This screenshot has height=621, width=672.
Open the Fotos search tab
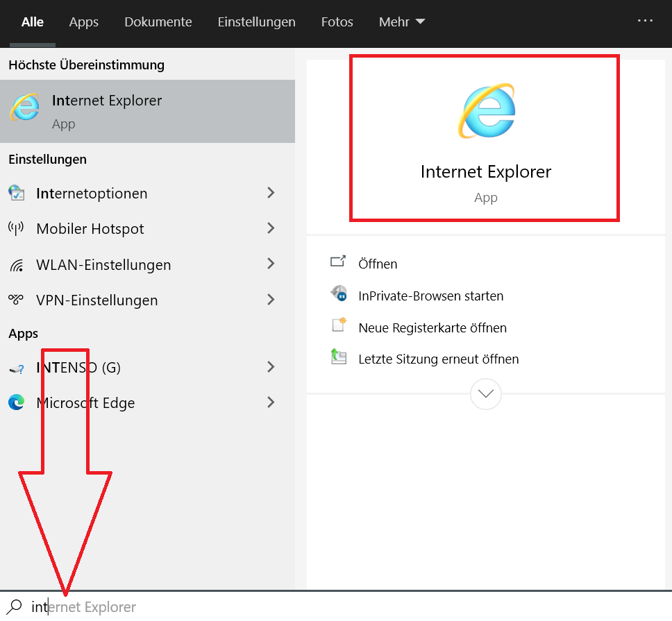(x=337, y=22)
